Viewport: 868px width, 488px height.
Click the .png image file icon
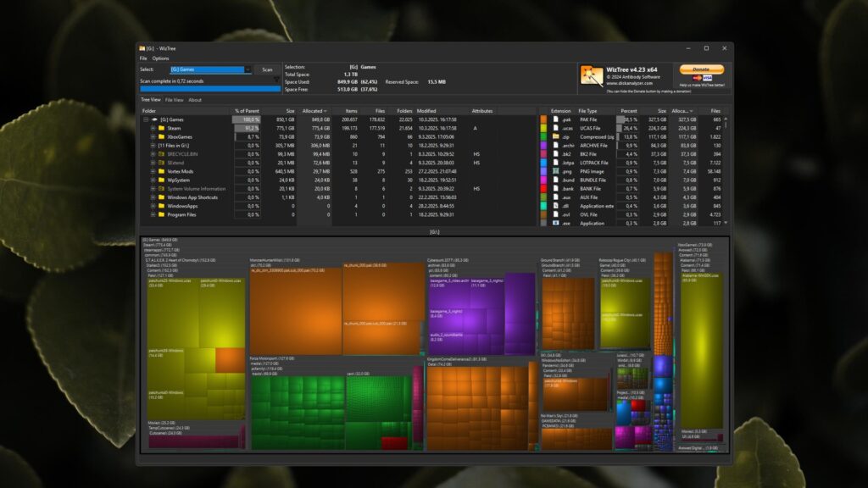coord(556,171)
